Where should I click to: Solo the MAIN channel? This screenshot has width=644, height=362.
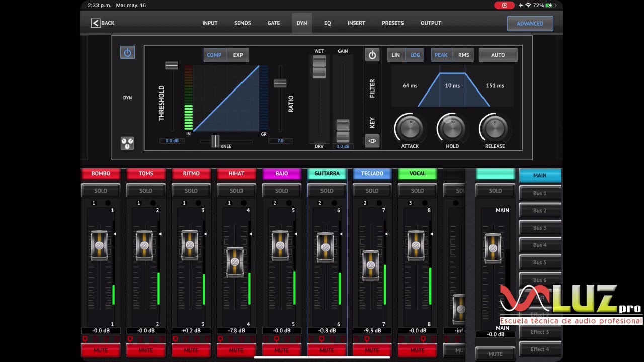point(495,191)
